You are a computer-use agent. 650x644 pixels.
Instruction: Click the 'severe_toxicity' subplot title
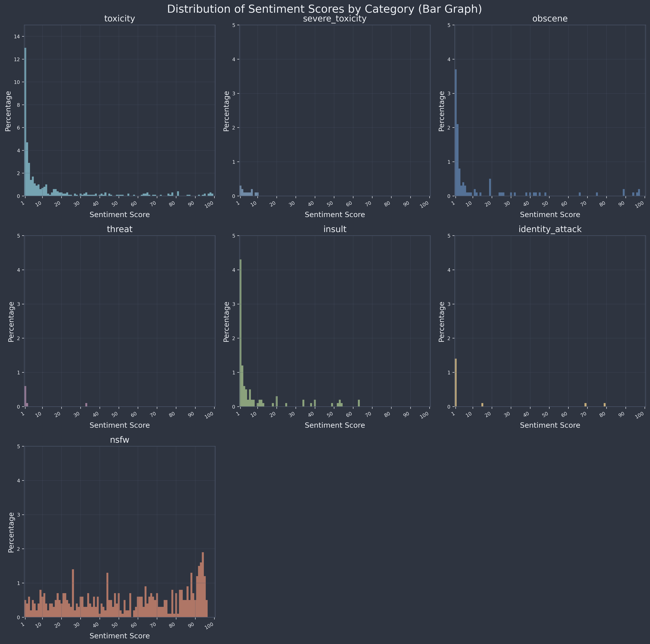tap(335, 19)
